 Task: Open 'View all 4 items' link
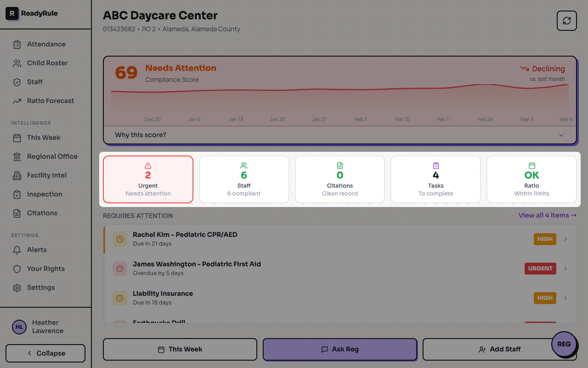coord(548,215)
